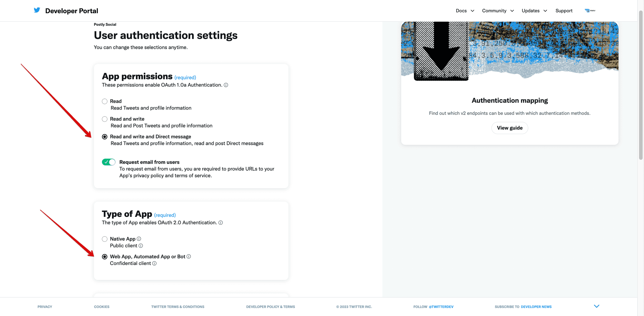The image size is (644, 316).
Task: Click the Postly Social breadcrumb text
Action: tap(105, 25)
